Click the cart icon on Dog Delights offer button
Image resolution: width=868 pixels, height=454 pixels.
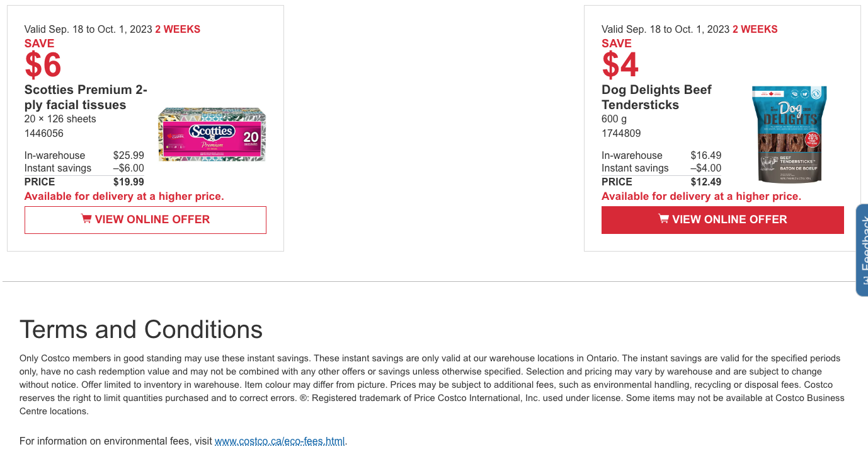coord(663,219)
